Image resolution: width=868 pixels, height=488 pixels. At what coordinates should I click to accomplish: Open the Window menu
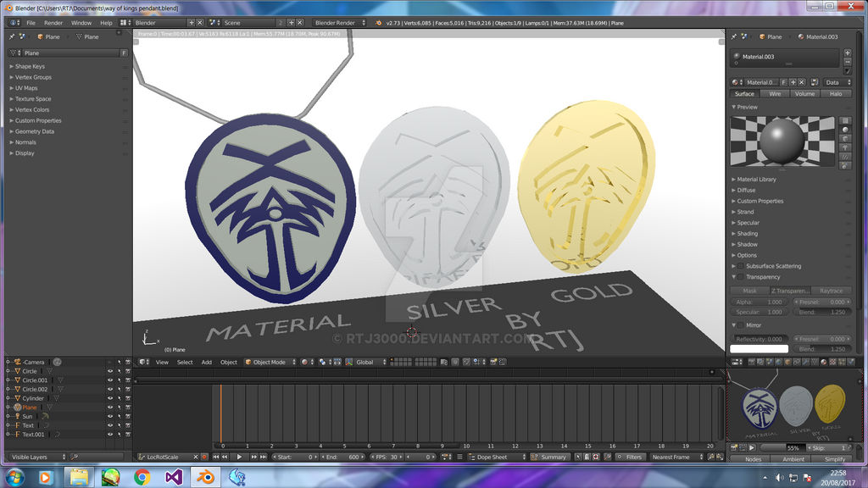click(81, 23)
